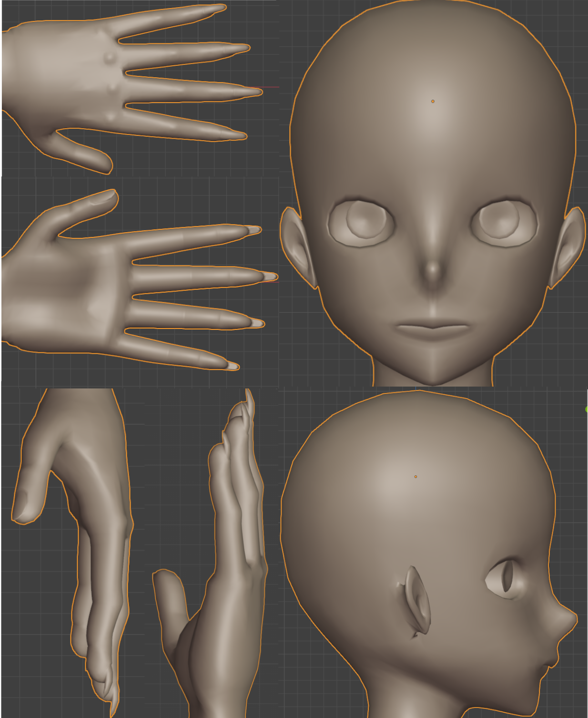This screenshot has width=588, height=718.
Task: Click the eye on the side-view head
Action: coord(505,578)
